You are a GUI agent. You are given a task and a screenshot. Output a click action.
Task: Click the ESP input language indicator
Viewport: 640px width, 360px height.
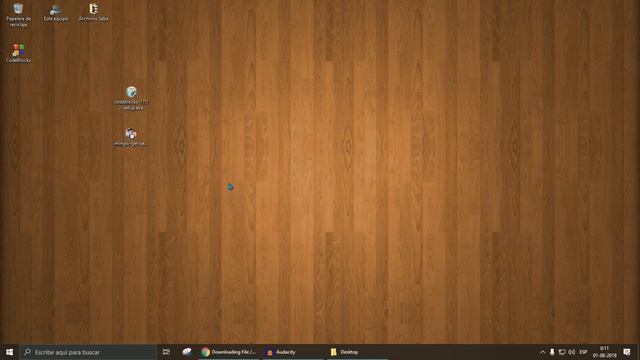pos(583,352)
